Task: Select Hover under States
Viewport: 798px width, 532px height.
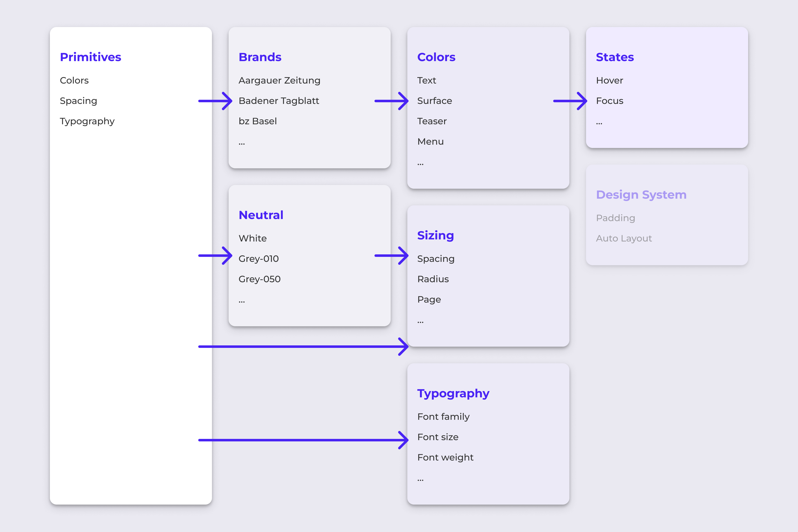Action: 609,80
